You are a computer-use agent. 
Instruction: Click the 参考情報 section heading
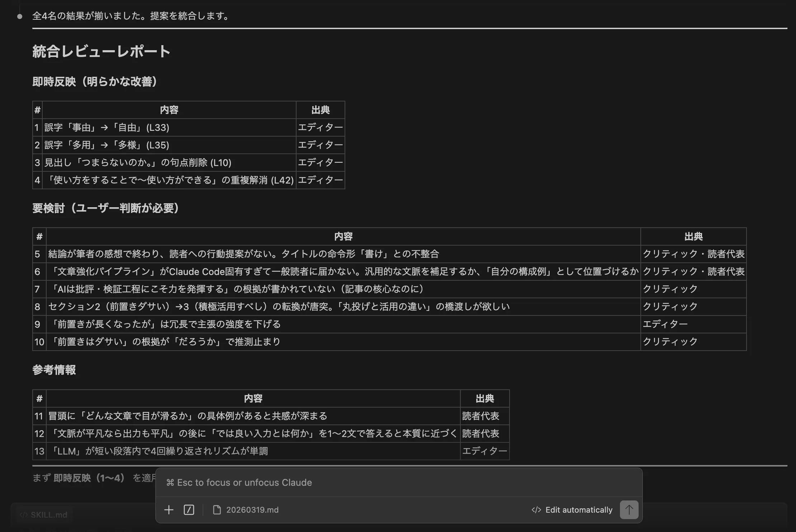pyautogui.click(x=54, y=370)
